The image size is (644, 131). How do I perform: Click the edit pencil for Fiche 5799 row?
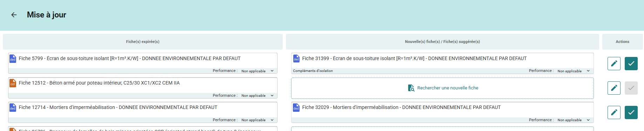[614, 64]
